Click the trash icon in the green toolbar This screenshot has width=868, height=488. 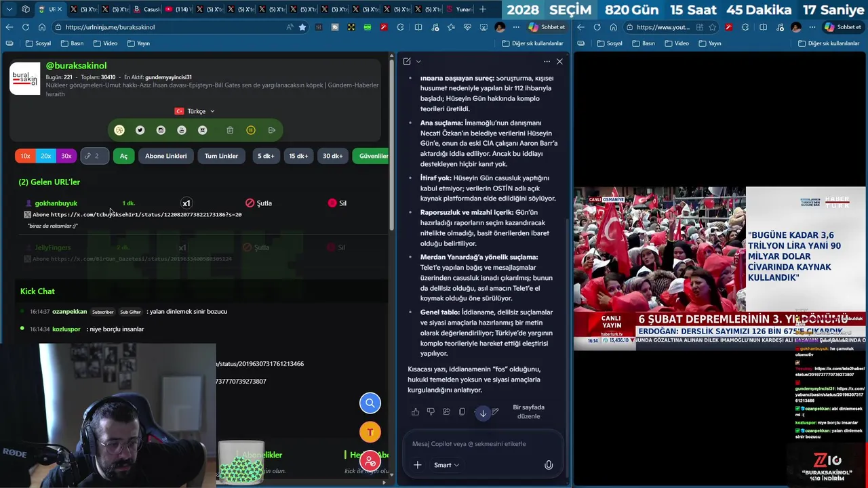[230, 130]
